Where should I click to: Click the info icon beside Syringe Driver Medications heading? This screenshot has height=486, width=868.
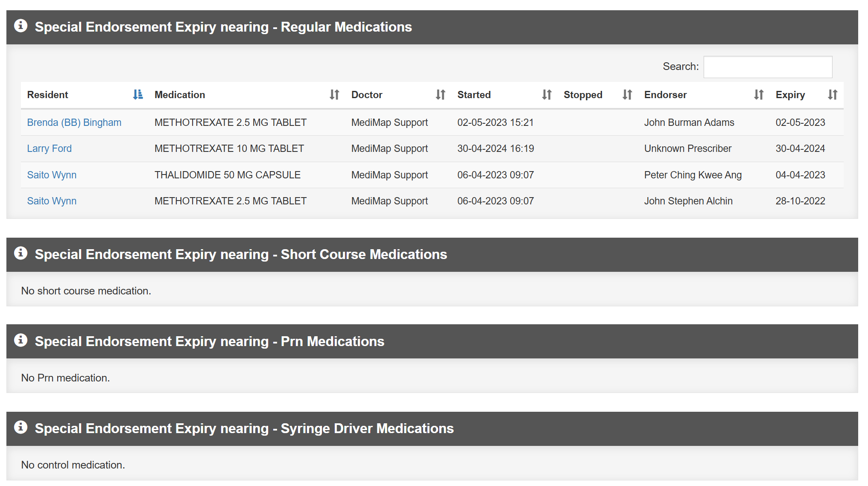[x=20, y=428]
